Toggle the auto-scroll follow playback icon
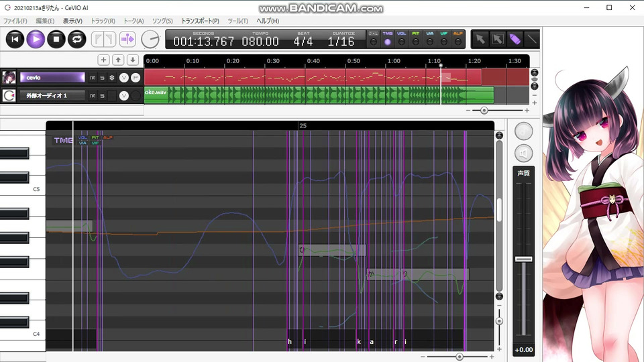 127,40
